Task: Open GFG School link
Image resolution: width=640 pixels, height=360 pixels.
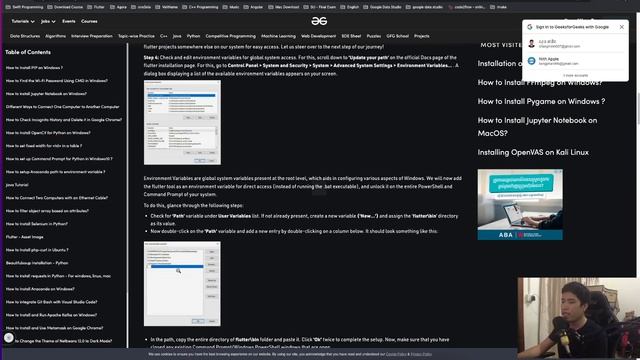Action: point(398,36)
